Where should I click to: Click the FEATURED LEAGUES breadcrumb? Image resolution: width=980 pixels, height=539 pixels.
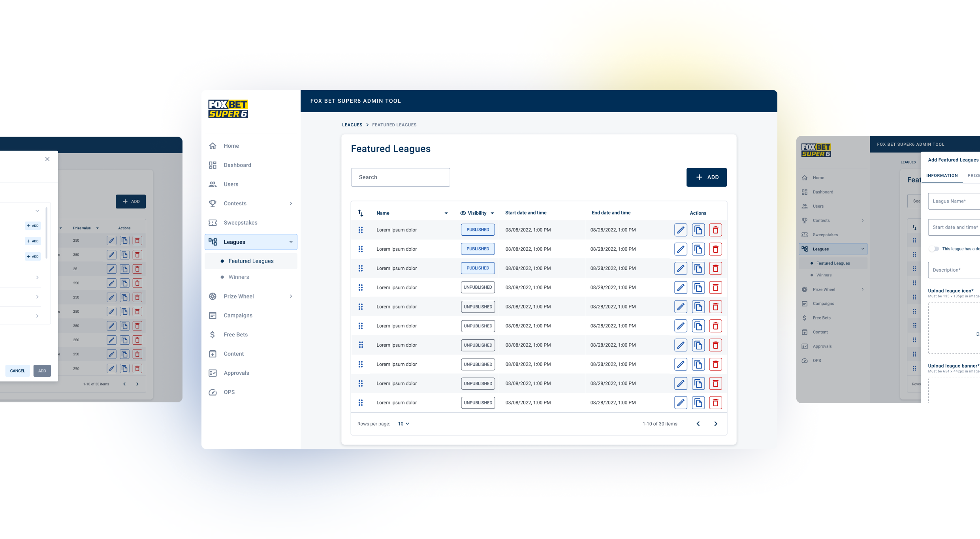(394, 125)
